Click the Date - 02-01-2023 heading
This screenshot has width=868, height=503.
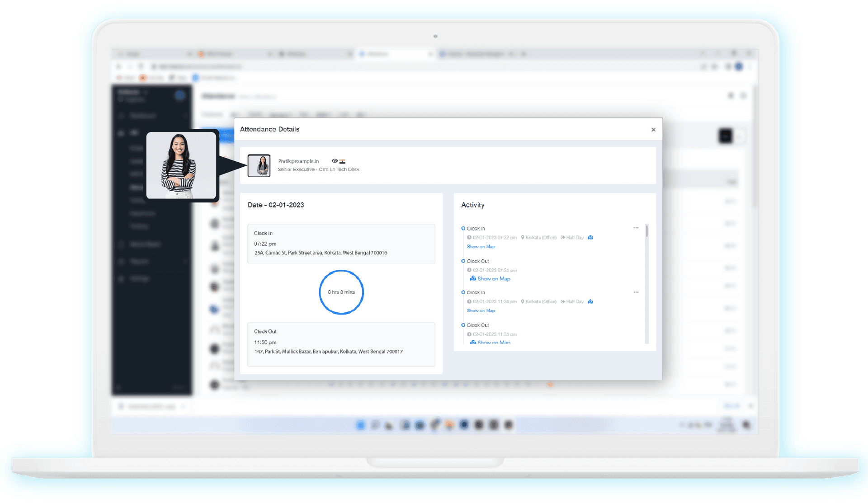[276, 205]
